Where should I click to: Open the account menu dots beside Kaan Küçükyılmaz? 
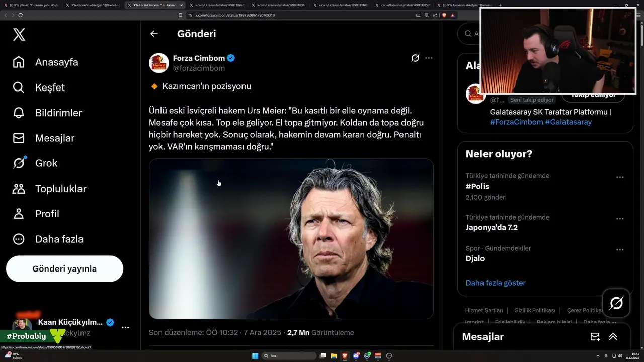125,327
